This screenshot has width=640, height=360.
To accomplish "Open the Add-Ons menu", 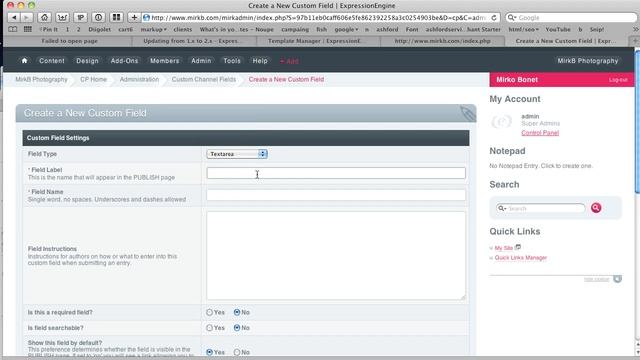I will pos(124,60).
